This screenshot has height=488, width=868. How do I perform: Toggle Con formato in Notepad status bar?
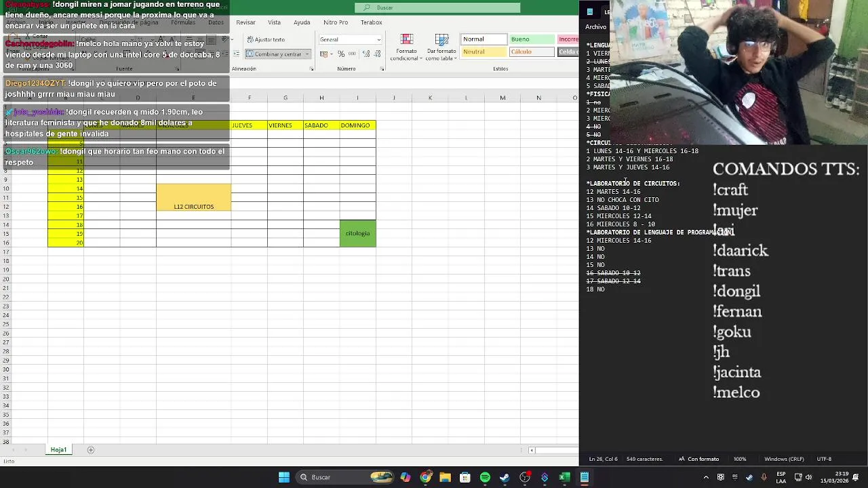[x=699, y=459]
